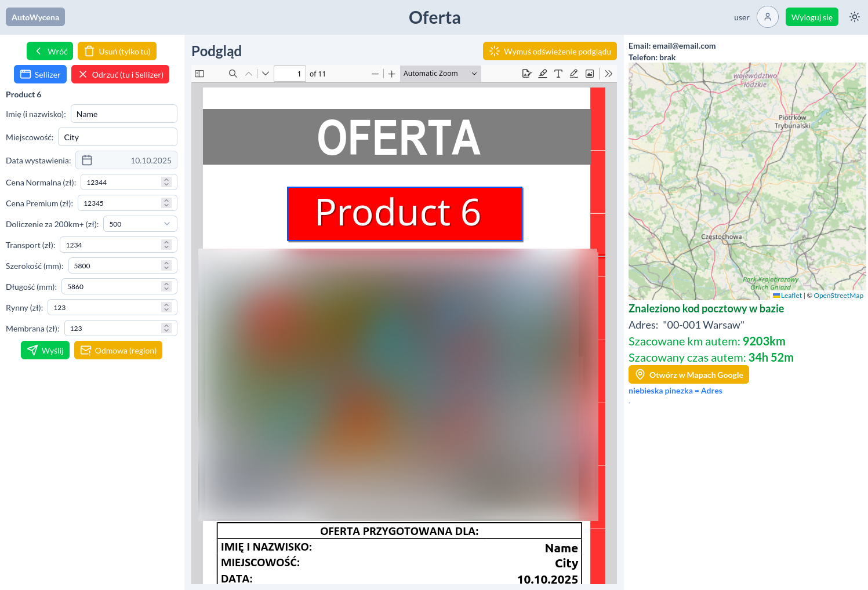The height and width of the screenshot is (590, 868).
Task: Select the PDF highlight tool
Action: pyautogui.click(x=543, y=74)
